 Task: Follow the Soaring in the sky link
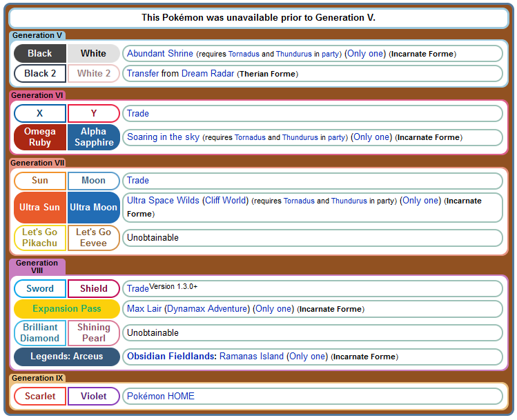tap(163, 137)
